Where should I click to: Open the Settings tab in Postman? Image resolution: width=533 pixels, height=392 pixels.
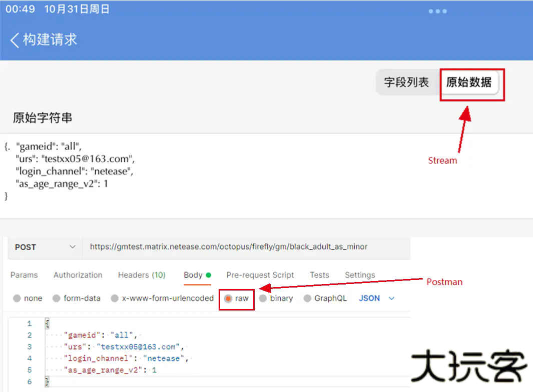coord(360,275)
